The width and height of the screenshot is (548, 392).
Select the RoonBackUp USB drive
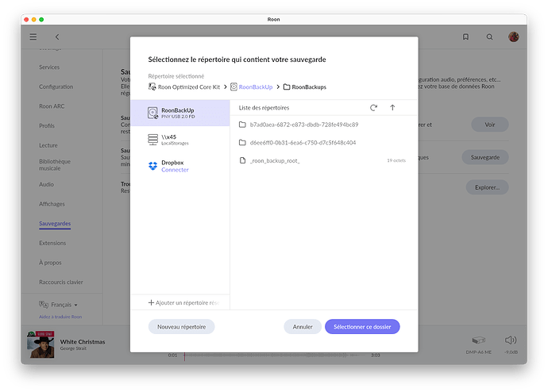(x=180, y=113)
